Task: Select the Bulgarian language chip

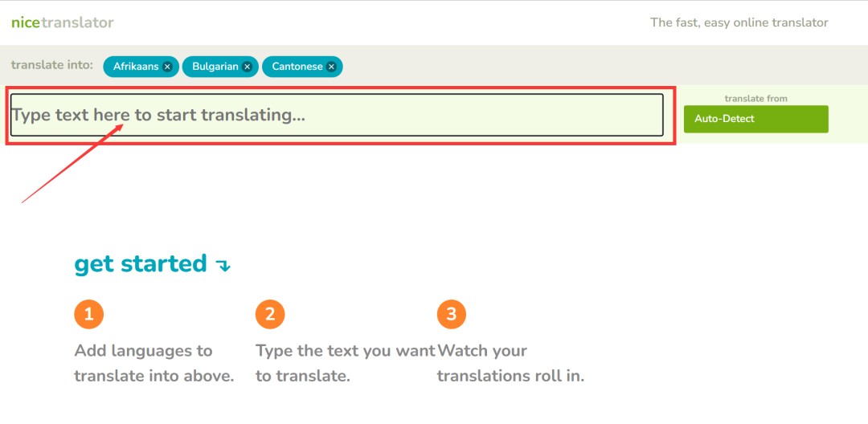Action: click(215, 67)
